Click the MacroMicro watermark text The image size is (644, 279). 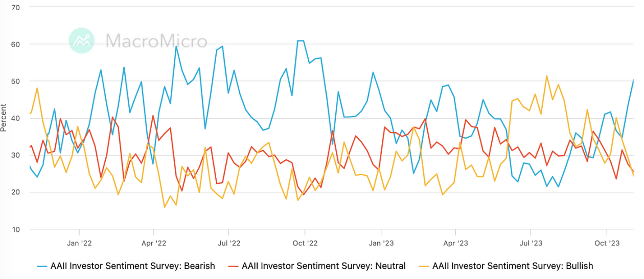coord(156,41)
